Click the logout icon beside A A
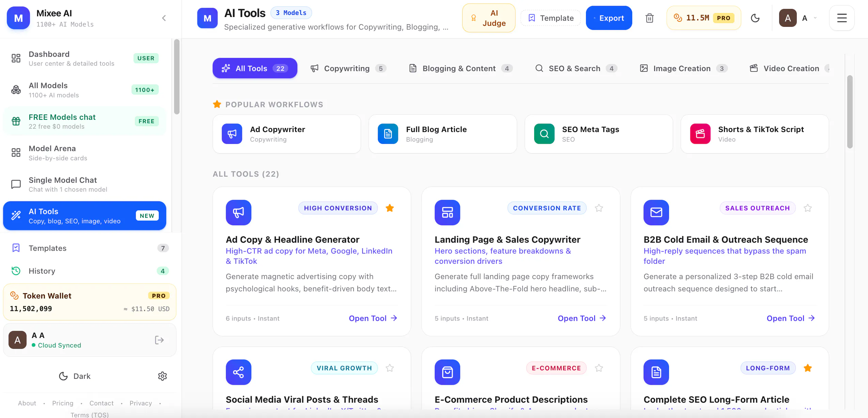Viewport: 868px width, 418px height. [159, 340]
